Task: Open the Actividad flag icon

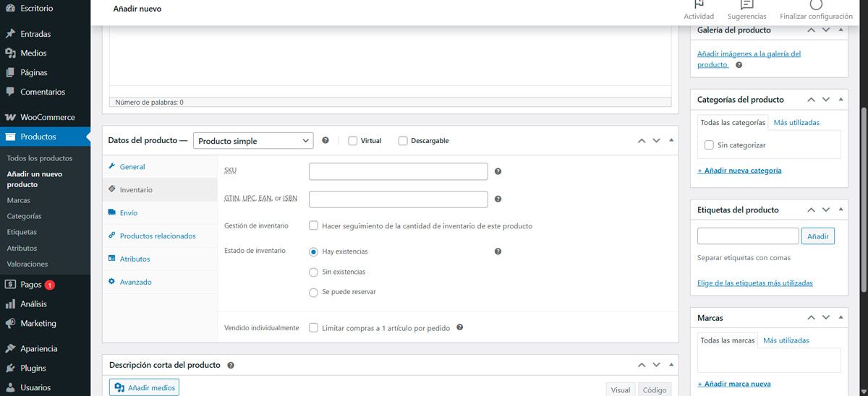Action: point(699,4)
